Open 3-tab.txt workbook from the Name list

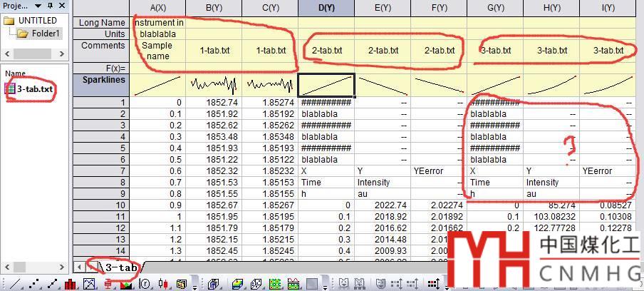tap(33, 89)
